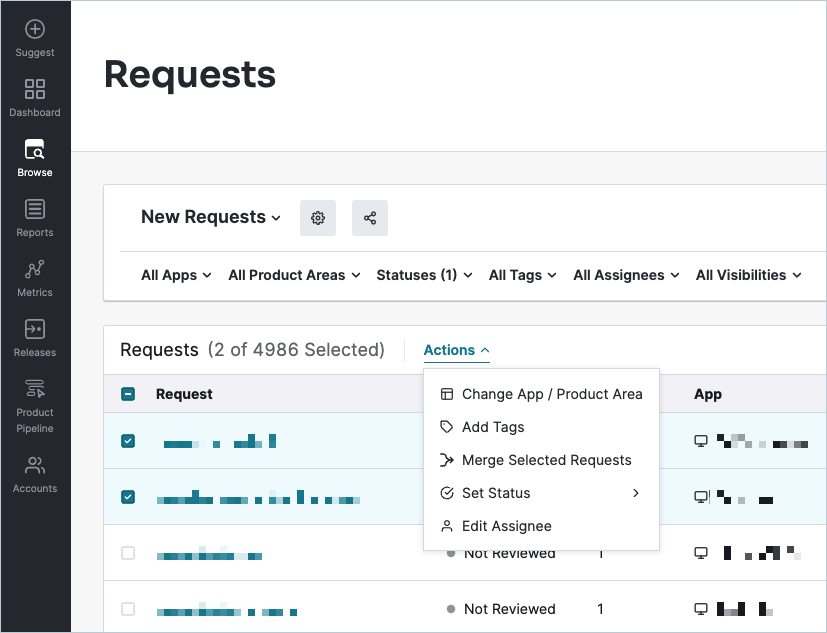Uncheck the second selected request checkbox
This screenshot has width=827, height=633.
[x=128, y=497]
